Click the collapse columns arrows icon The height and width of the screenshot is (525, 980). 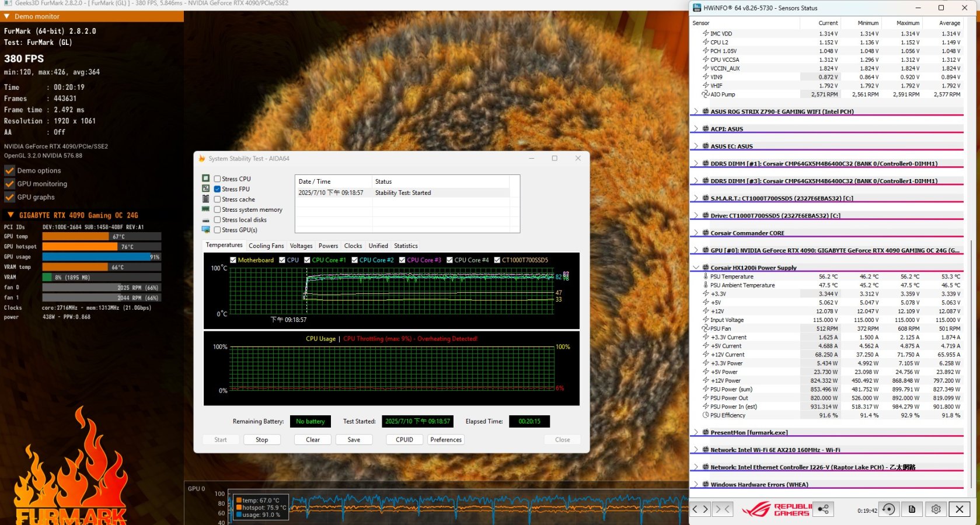(x=723, y=509)
